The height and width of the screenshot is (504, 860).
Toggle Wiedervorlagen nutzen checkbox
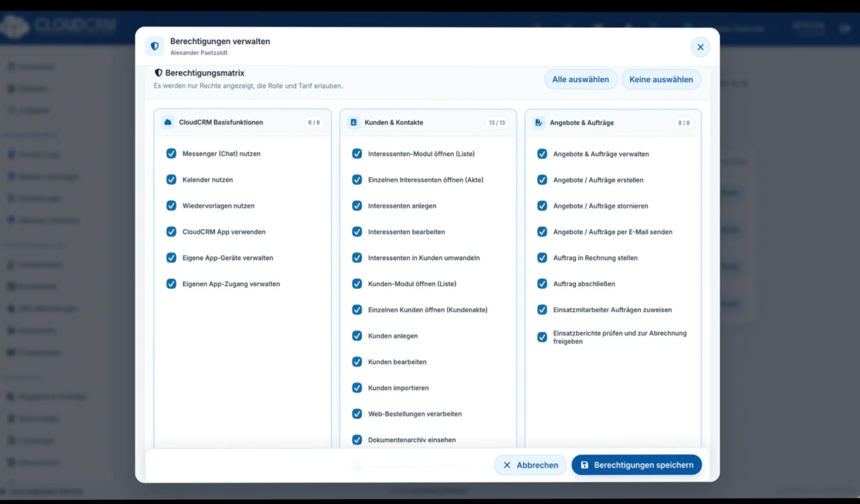(x=171, y=206)
